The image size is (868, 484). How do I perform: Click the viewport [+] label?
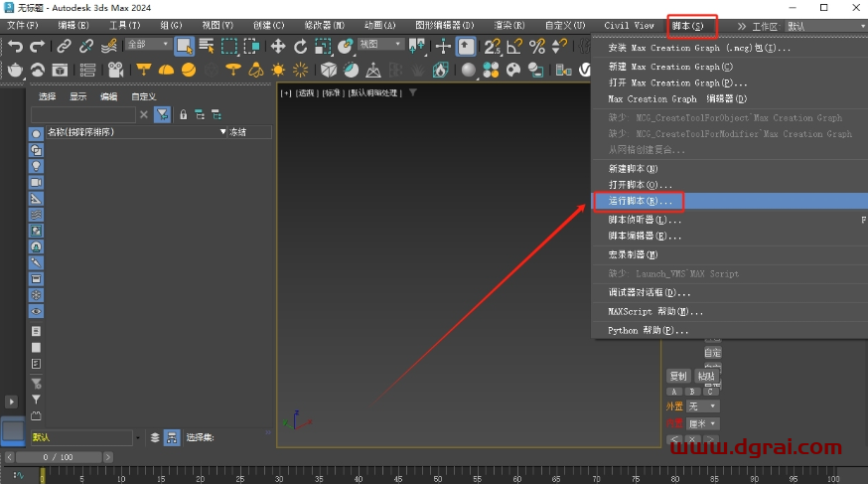click(286, 93)
